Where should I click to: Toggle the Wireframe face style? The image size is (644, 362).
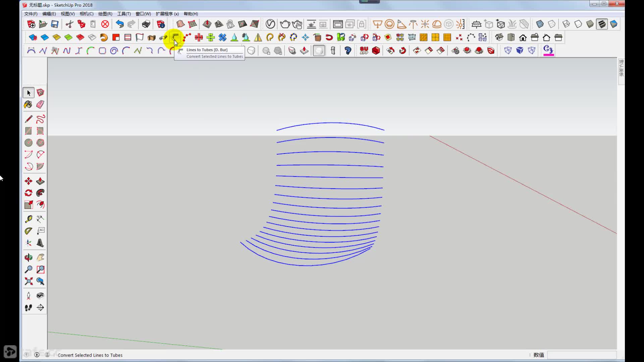(566, 24)
